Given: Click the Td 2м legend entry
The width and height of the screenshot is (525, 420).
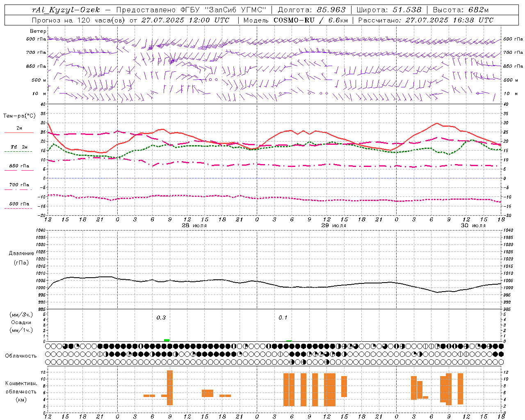Looking at the screenshot, I should (x=19, y=147).
